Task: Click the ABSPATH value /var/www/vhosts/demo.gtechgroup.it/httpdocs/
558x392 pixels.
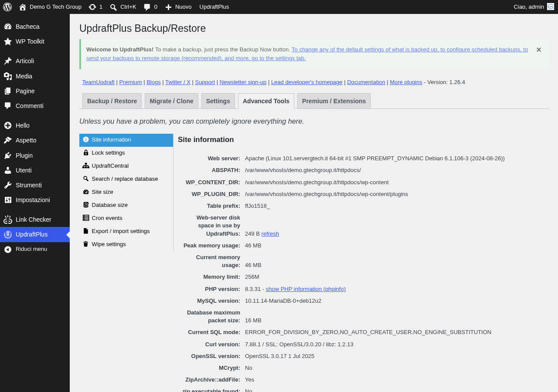Action: (303, 170)
